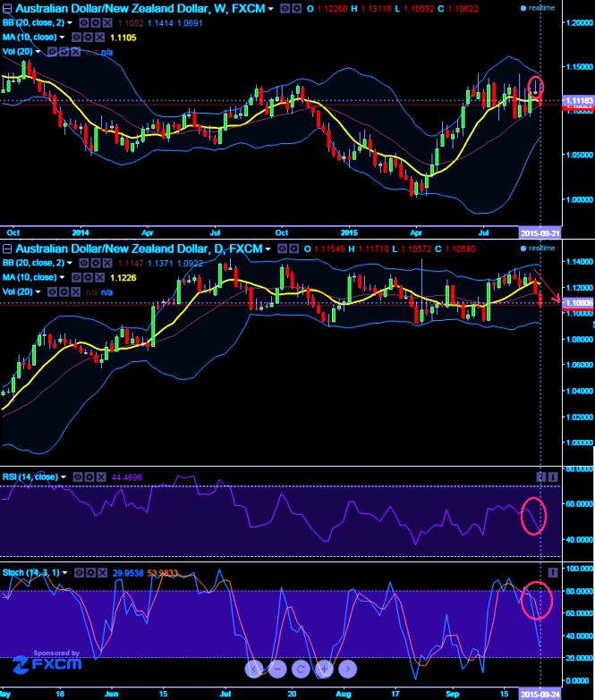Click the chart pan-left round arrow button
Viewport: 595px width, 700px height.
pyautogui.click(x=254, y=669)
